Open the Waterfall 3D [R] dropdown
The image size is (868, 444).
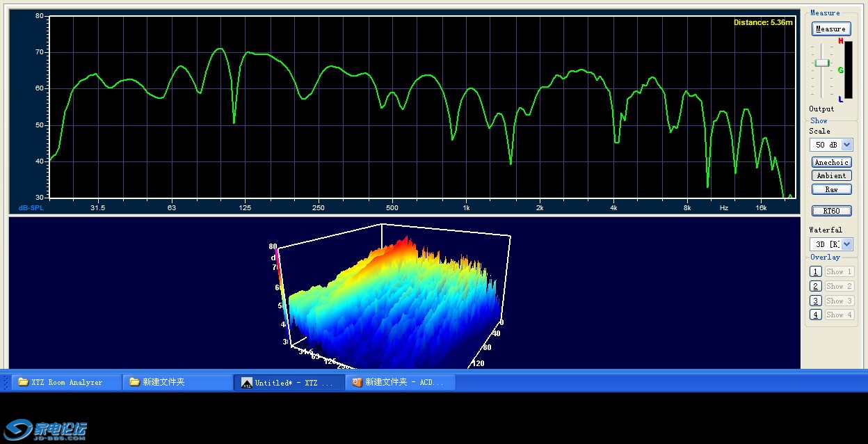tap(846, 244)
